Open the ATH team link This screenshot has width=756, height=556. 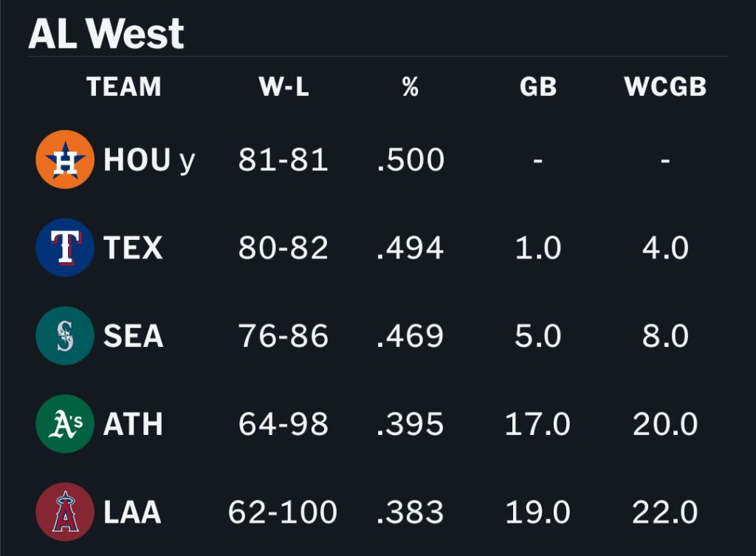133,425
